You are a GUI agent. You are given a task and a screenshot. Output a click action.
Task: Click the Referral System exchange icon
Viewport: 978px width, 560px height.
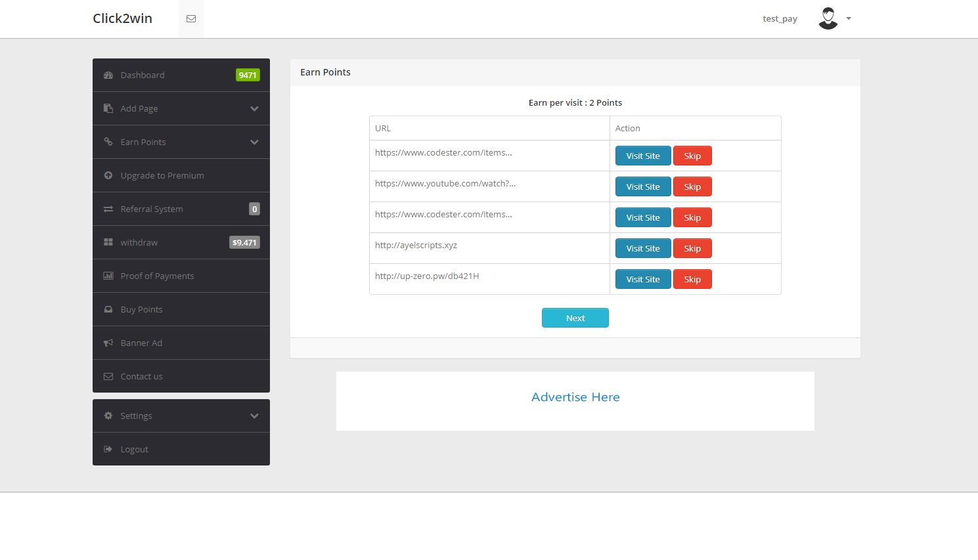click(108, 209)
